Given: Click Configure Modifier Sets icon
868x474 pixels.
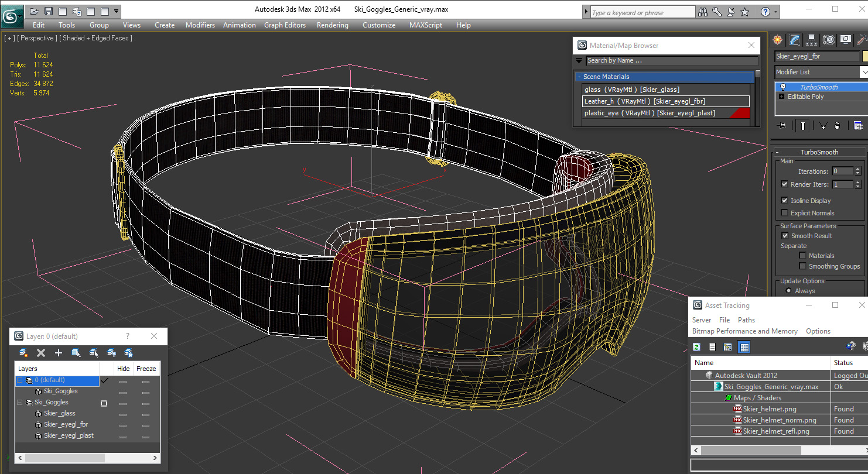Looking at the screenshot, I should click(858, 125).
